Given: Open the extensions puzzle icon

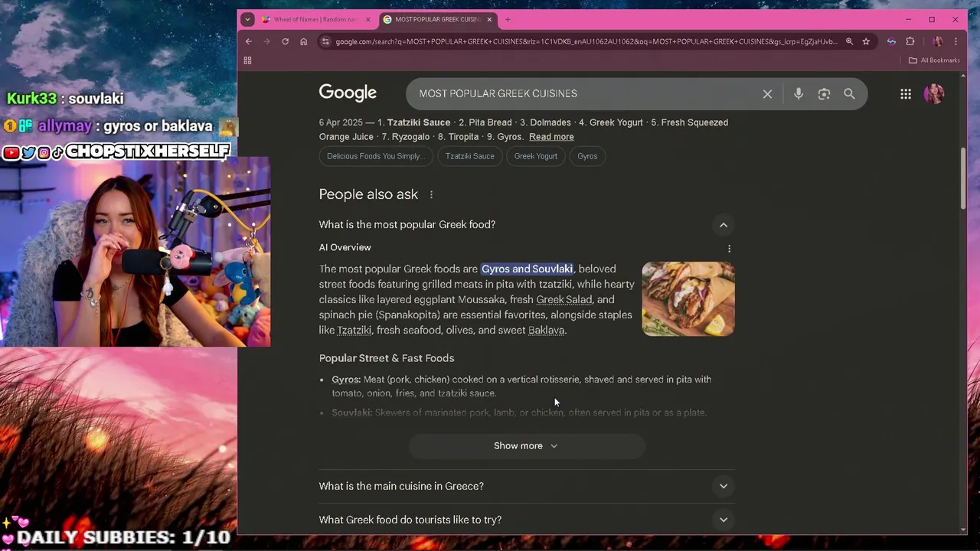Looking at the screenshot, I should [910, 41].
